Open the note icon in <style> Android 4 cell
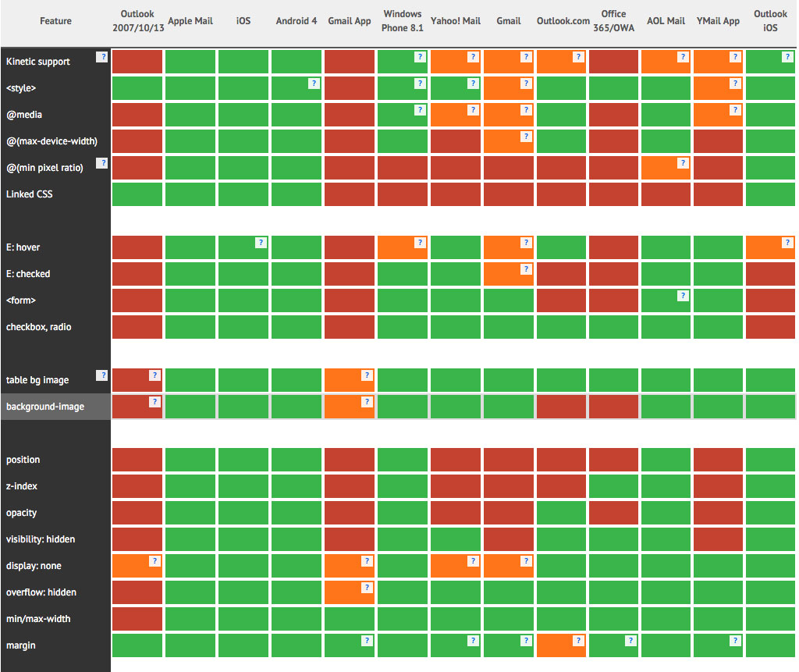Viewport: 799px width, 672px height. [x=314, y=84]
